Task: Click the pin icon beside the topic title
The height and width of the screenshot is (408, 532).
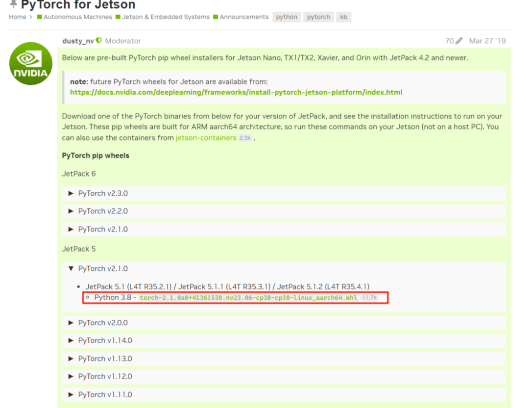Action: tap(14, 4)
